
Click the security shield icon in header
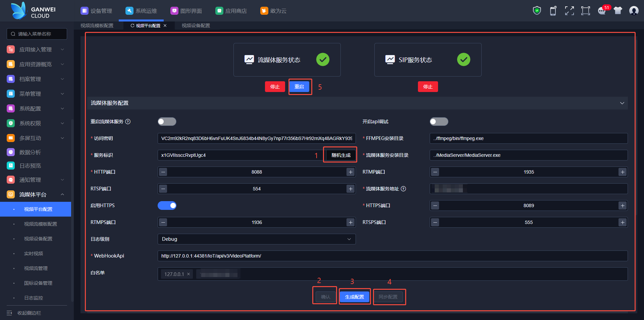coord(537,11)
